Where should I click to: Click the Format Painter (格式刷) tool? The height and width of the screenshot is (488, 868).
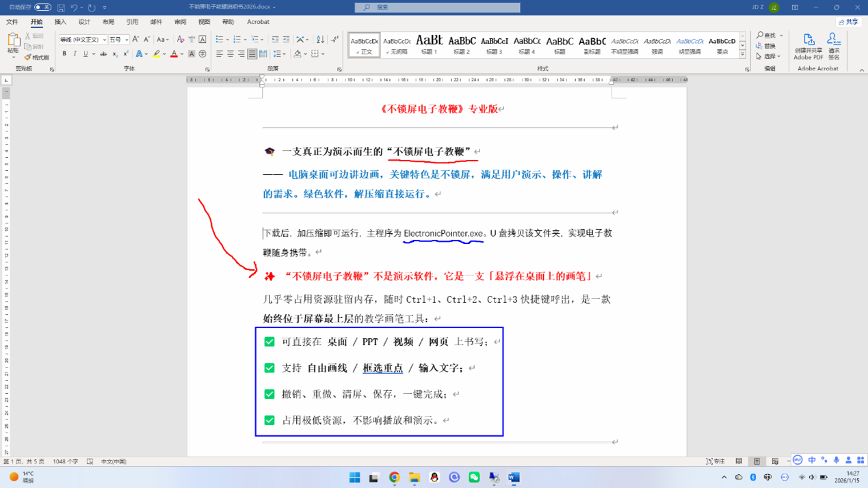coord(36,57)
